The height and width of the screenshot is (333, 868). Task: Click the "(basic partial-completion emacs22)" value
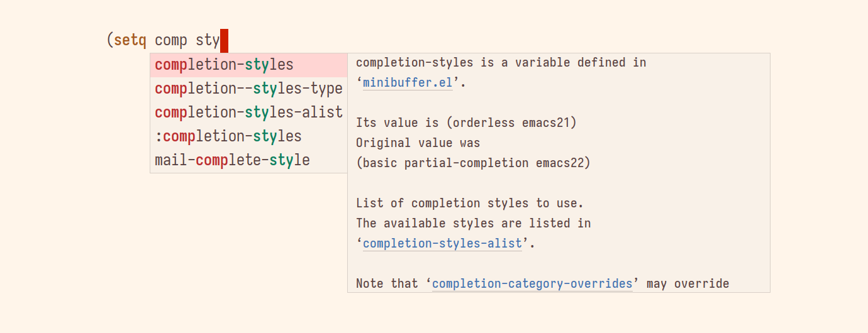[x=473, y=163]
